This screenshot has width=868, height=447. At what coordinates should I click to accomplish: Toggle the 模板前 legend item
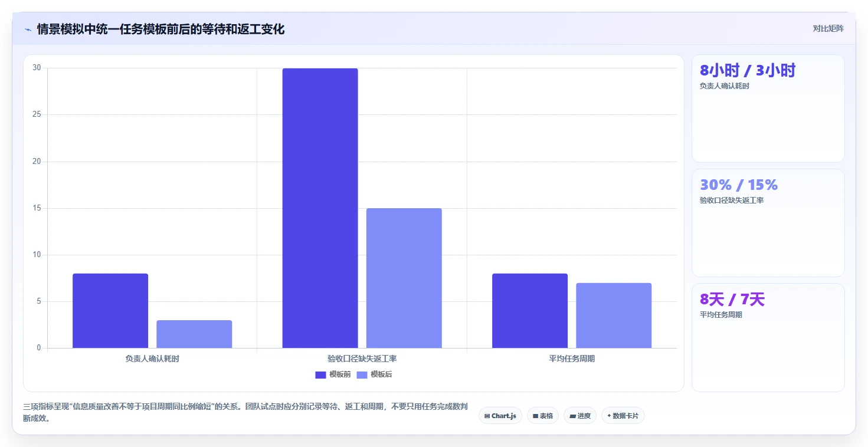pos(333,374)
